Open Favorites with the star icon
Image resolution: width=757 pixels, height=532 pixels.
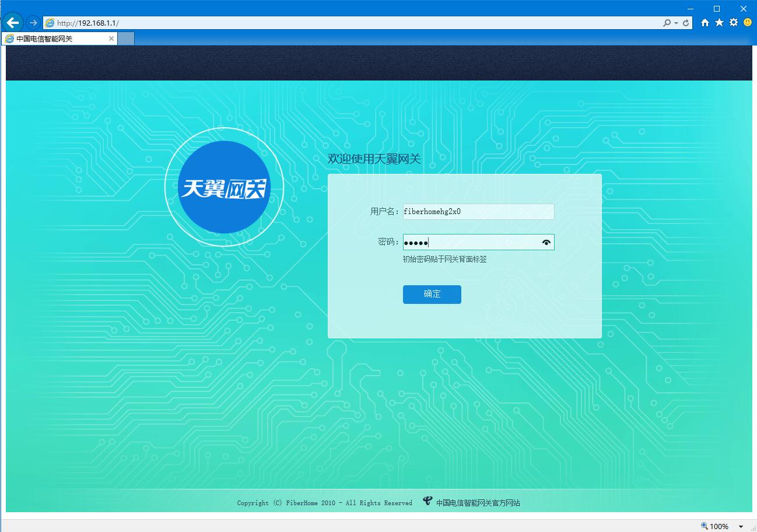(719, 22)
